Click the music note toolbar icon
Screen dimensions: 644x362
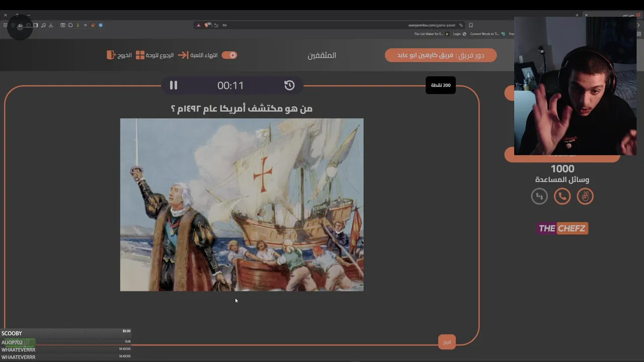point(43,25)
